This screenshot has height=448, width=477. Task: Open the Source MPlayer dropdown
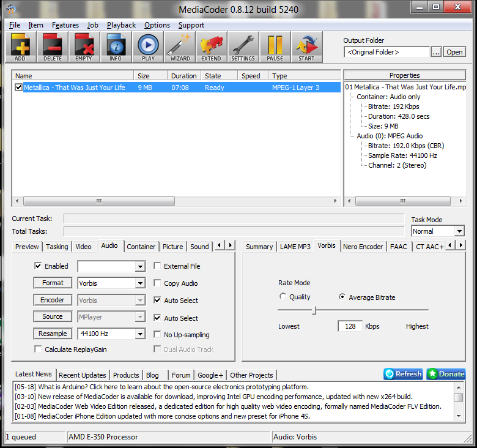pyautogui.click(x=140, y=317)
